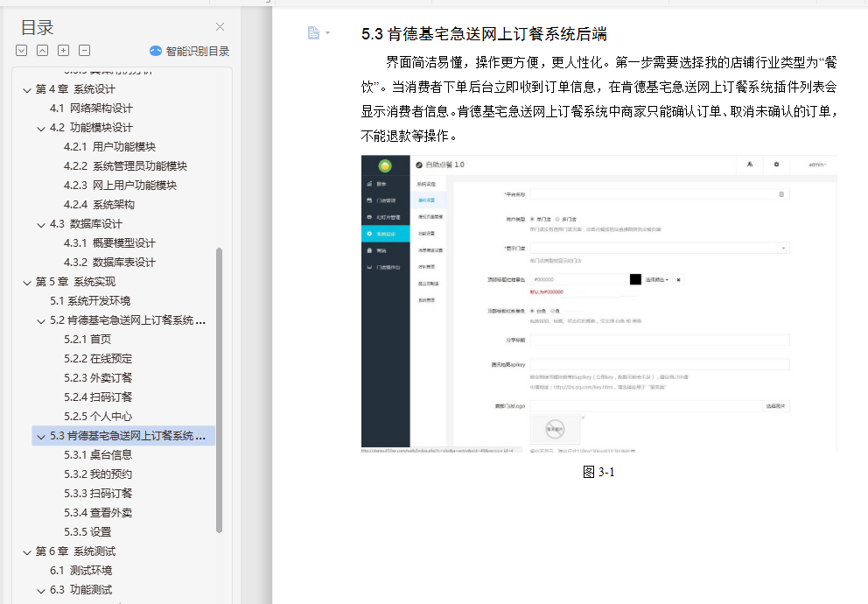This screenshot has width=868, height=604.
Task: Jump to 4.2.1 用户功能模块
Action: tap(109, 147)
